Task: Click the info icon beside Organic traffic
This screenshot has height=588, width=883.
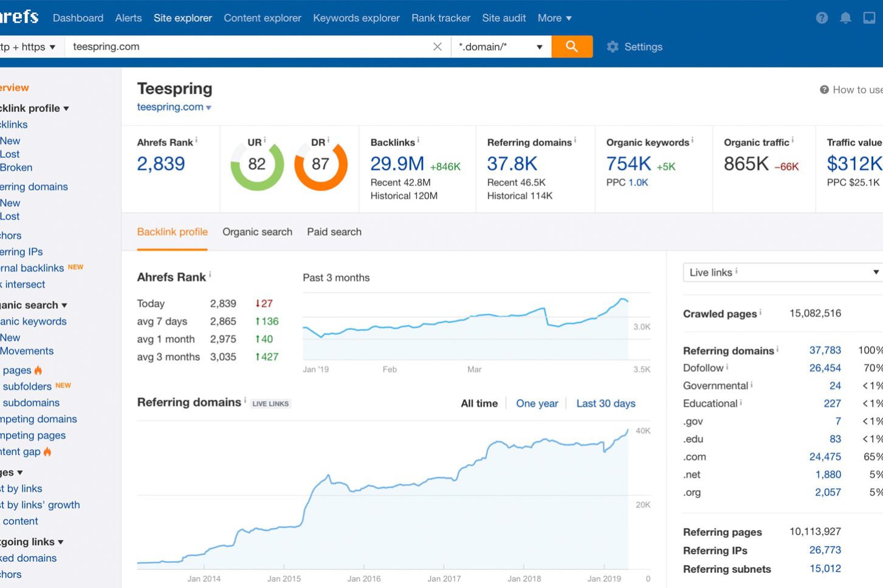Action: 792,139
